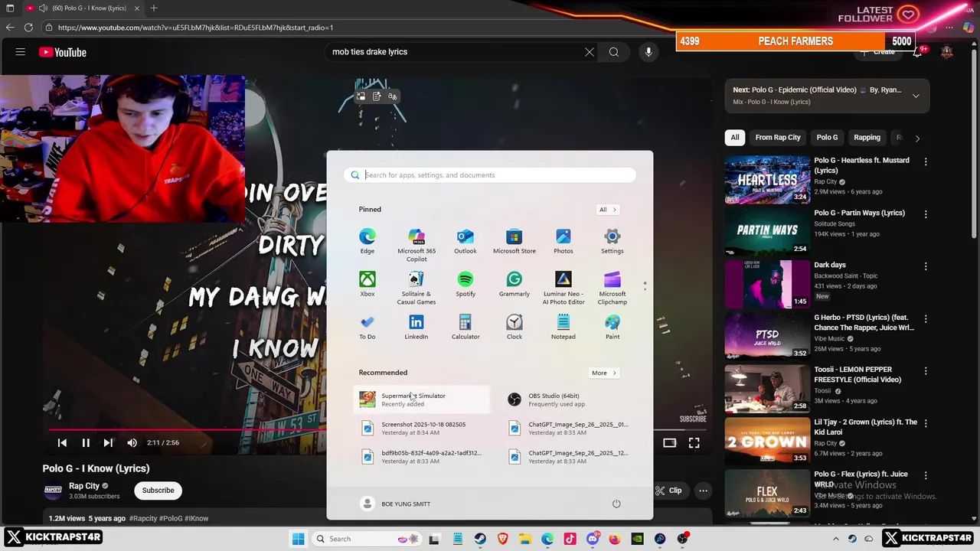Open the Discord taskbar icon

point(593,539)
